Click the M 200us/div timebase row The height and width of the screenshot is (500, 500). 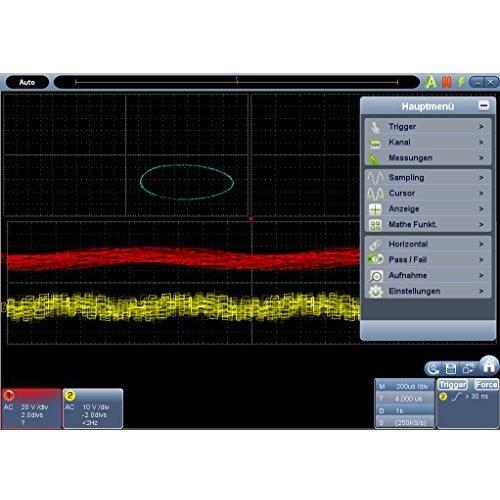point(405,386)
